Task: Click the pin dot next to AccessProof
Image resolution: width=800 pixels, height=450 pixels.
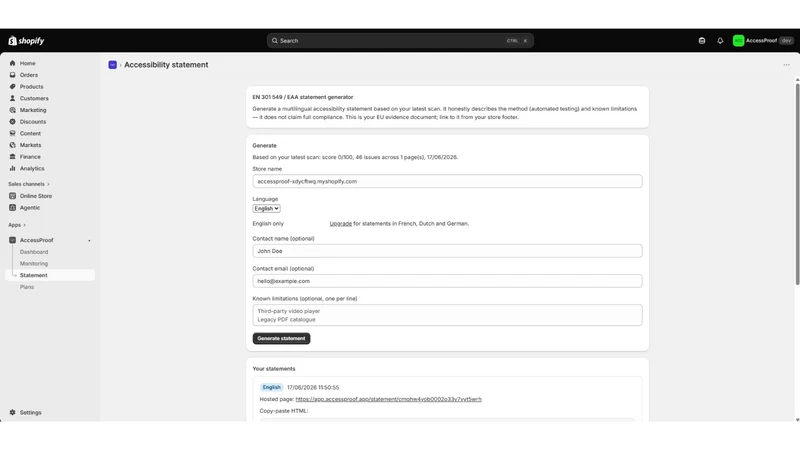Action: point(89,240)
